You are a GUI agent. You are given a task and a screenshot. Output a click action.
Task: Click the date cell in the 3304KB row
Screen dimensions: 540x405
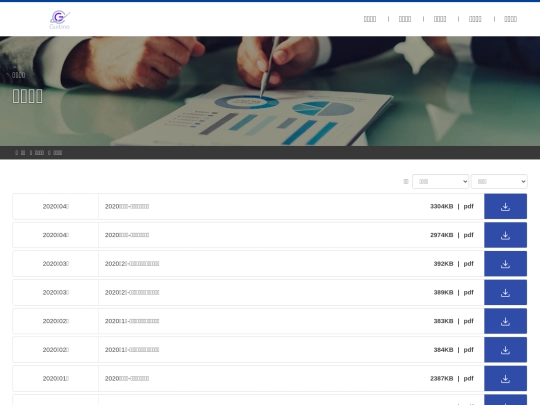[56, 206]
